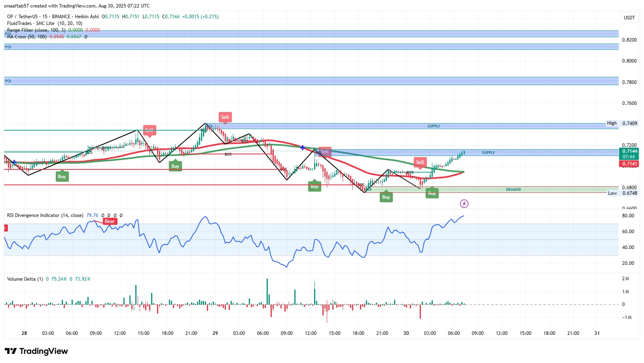Click the DEMAND zone label
Viewport: 644px width, 363px height.
(x=513, y=190)
